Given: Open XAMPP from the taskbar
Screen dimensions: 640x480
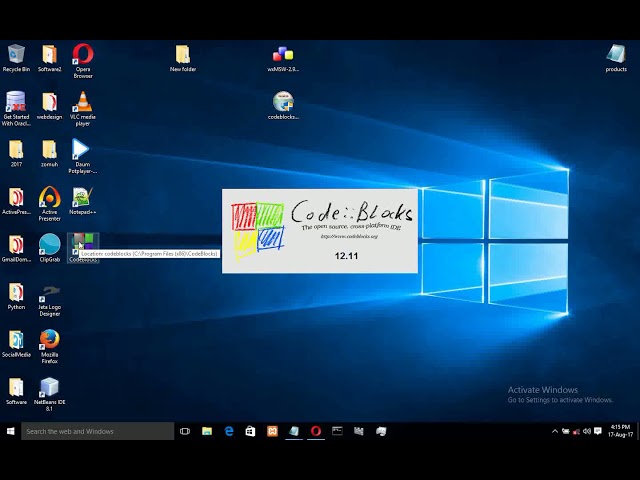Looking at the screenshot, I should pyautogui.click(x=272, y=431).
